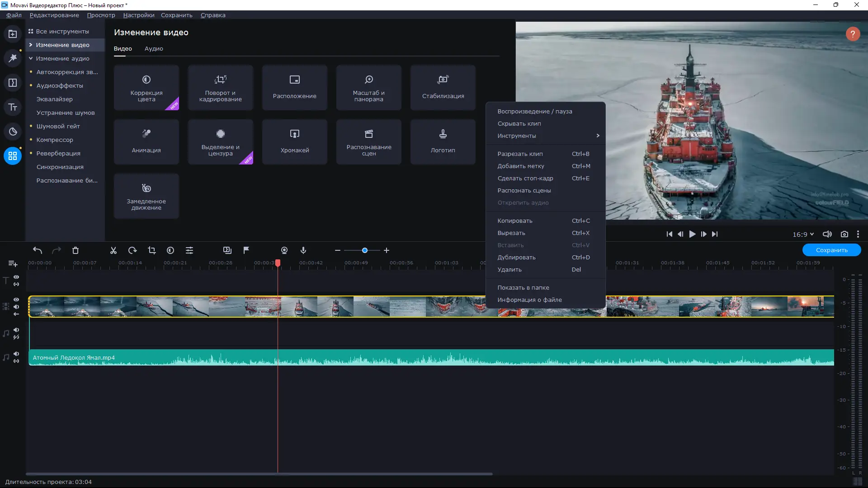This screenshot has height=488, width=868.
Task: Click the Сохранить button above the timeline
Action: [x=832, y=249]
